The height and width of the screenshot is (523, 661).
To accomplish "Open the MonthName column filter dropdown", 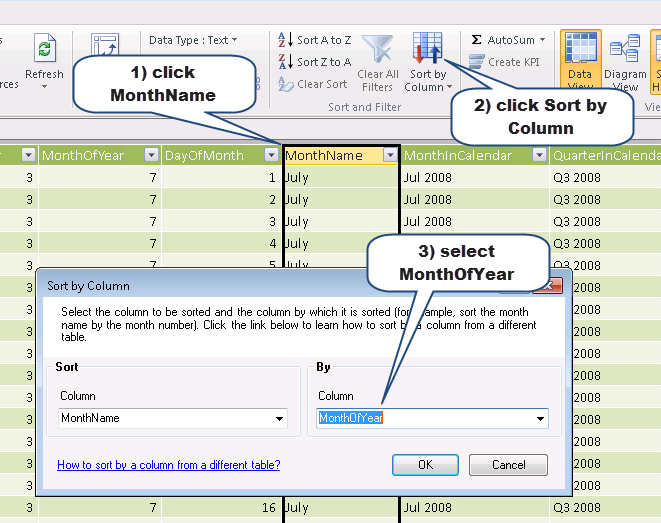I will click(390, 155).
